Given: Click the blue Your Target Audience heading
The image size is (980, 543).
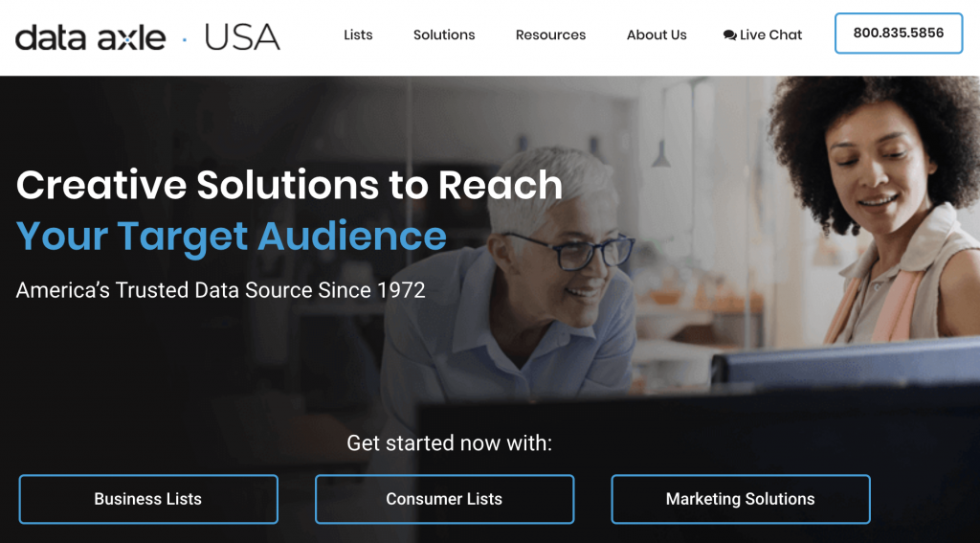Looking at the screenshot, I should pos(232,236).
